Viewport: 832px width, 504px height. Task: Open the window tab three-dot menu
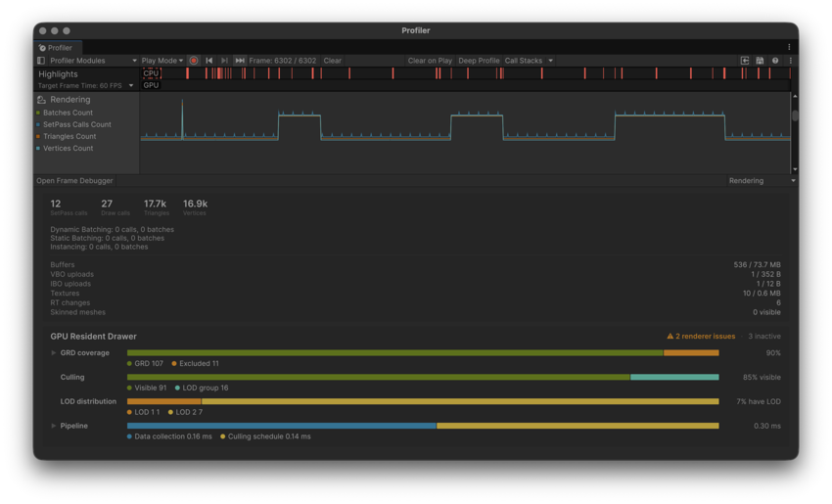[x=789, y=47]
